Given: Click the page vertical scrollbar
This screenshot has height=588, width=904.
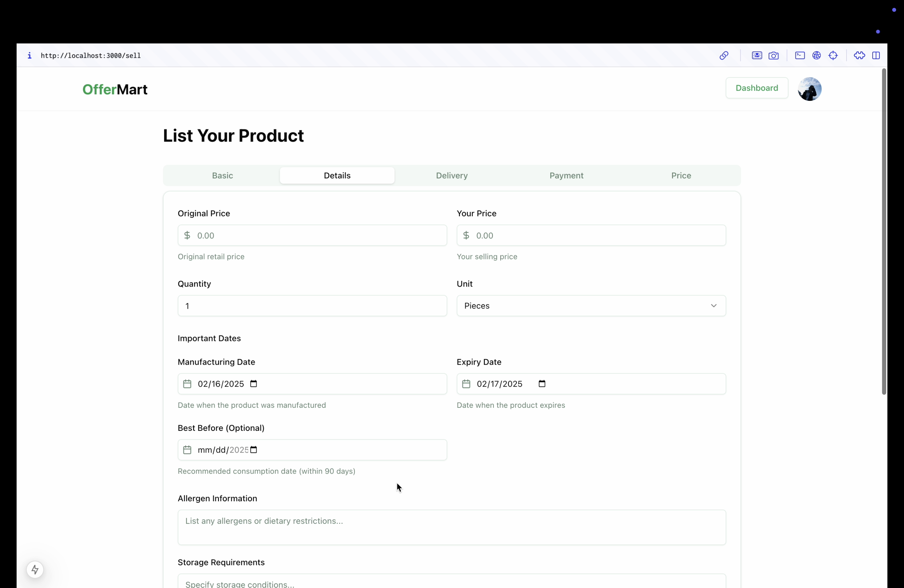Looking at the screenshot, I should (x=884, y=232).
